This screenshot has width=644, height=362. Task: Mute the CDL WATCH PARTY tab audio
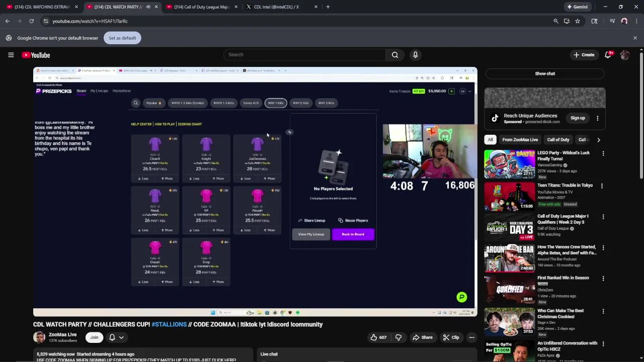(148, 7)
